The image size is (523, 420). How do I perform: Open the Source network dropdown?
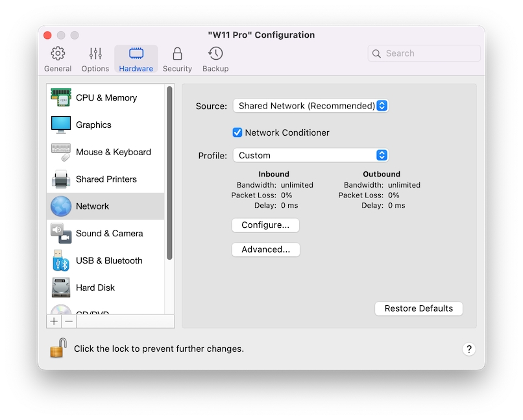310,106
